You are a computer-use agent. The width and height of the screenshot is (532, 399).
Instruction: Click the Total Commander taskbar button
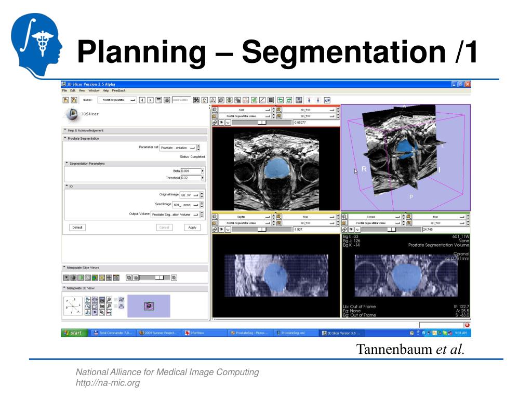point(113,333)
